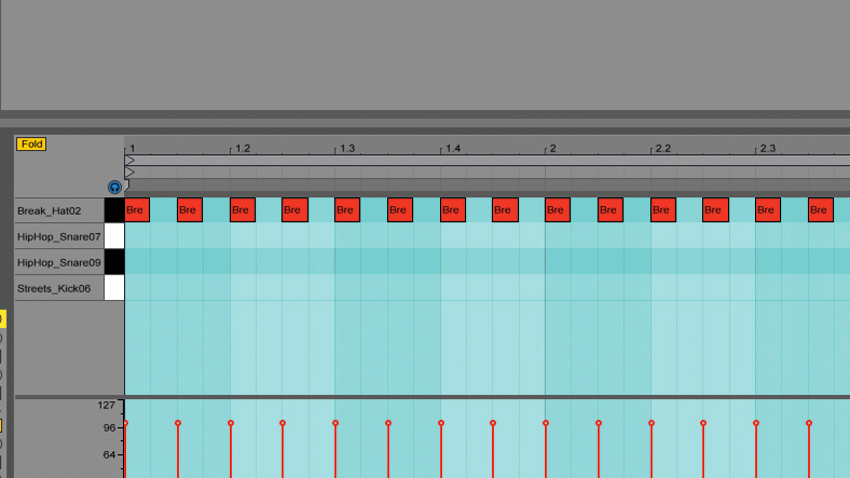The height and width of the screenshot is (478, 850).
Task: Click the start marker triangle below loop brace
Action: coord(130,172)
